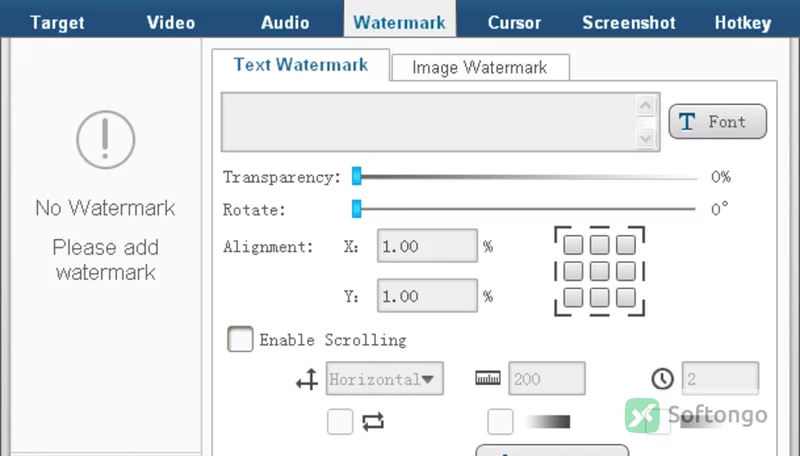This screenshot has width=800, height=456.
Task: Click the ruler distance icon
Action: coord(488,378)
